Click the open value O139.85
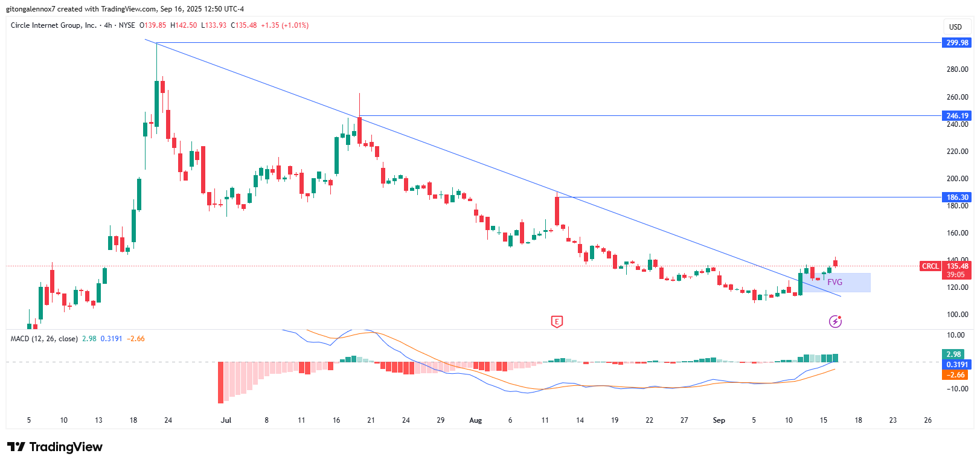 pos(153,25)
